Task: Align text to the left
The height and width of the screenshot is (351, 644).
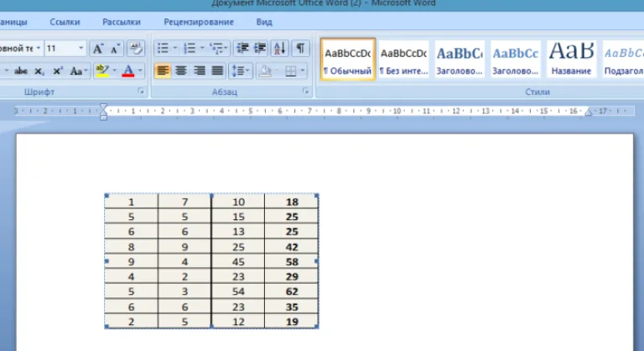Action: (x=163, y=71)
